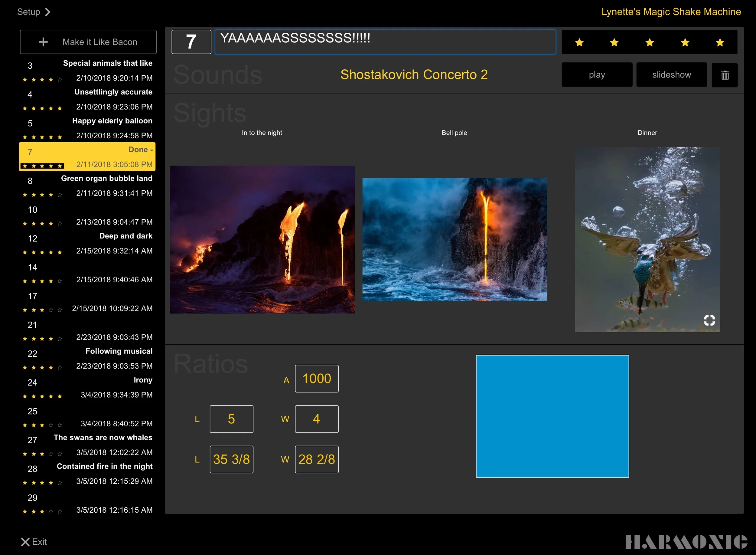The height and width of the screenshot is (555, 756).
Task: Click the first rating star in header
Action: (x=579, y=43)
